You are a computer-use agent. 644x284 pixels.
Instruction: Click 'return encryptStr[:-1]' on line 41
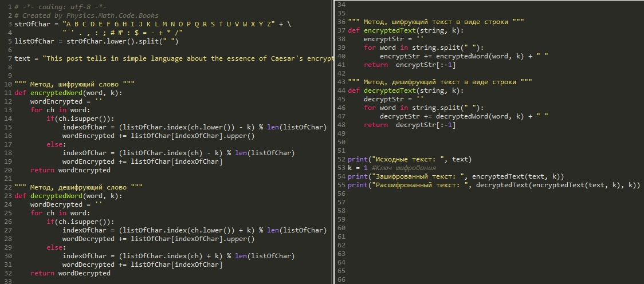[x=410, y=65]
